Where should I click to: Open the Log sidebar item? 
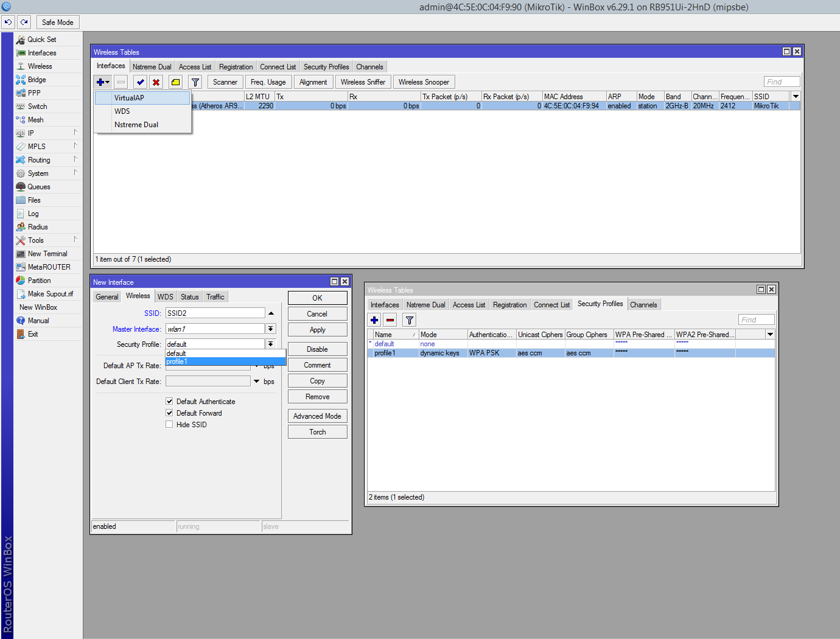(x=33, y=214)
